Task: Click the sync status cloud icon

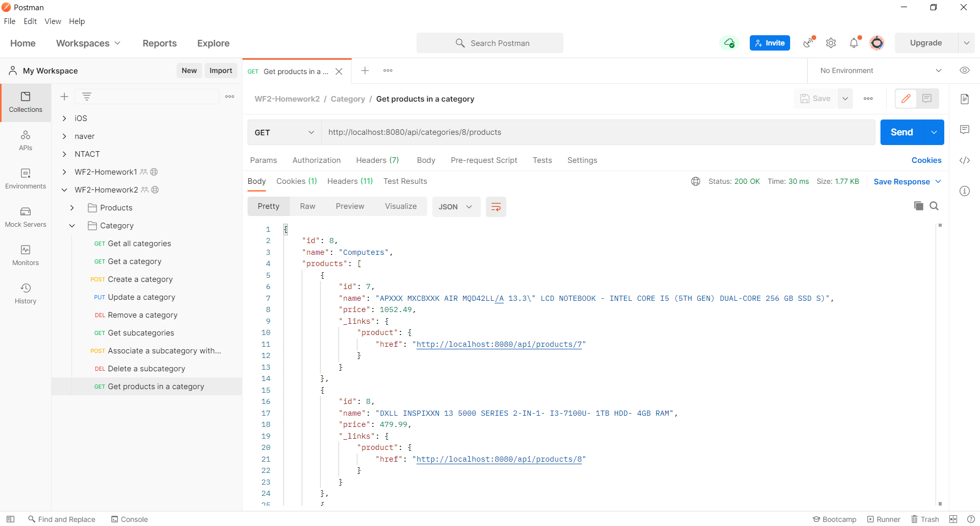Action: pyautogui.click(x=729, y=43)
